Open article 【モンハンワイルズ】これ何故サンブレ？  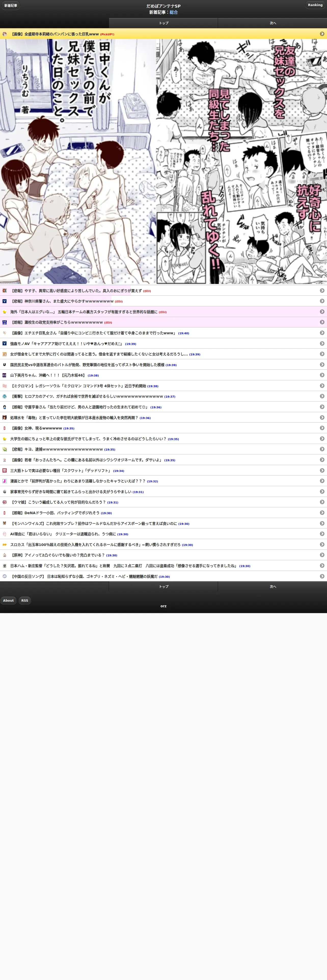point(163,524)
